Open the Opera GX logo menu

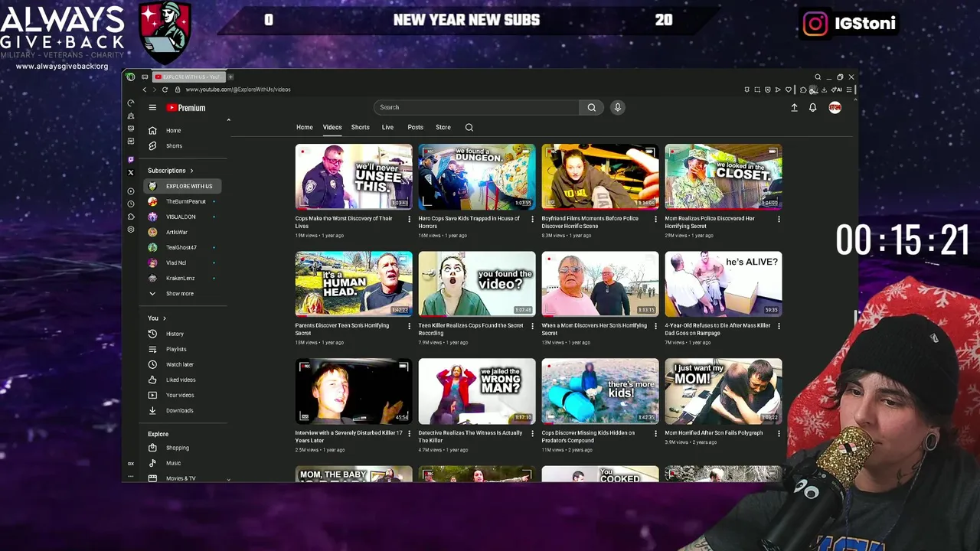click(x=131, y=77)
